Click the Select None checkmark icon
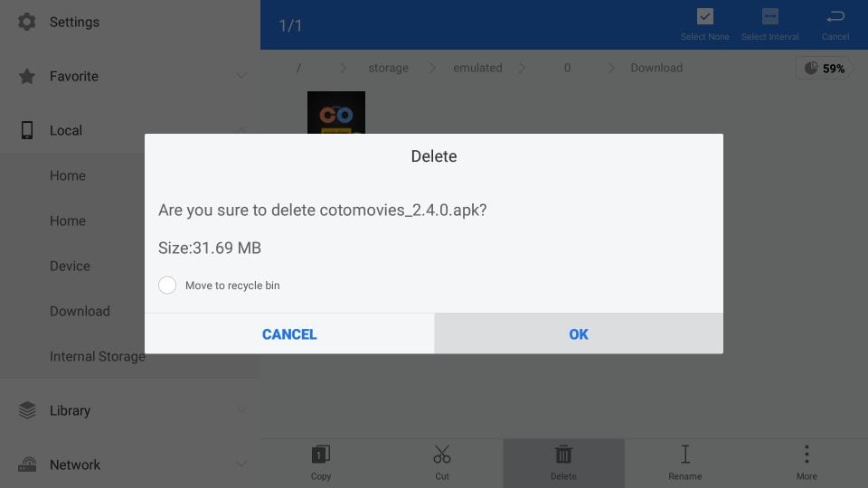Image resolution: width=868 pixels, height=488 pixels. tap(704, 16)
